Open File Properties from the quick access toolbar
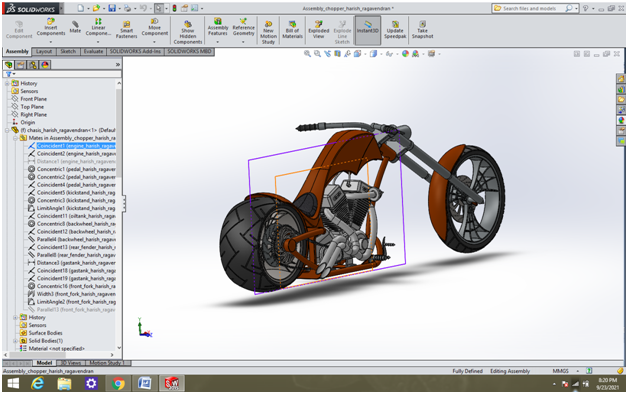The height and width of the screenshot is (394, 628). [184, 8]
